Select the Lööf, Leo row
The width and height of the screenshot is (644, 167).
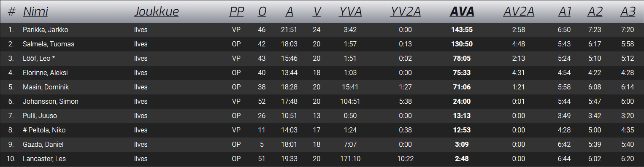(x=322, y=59)
